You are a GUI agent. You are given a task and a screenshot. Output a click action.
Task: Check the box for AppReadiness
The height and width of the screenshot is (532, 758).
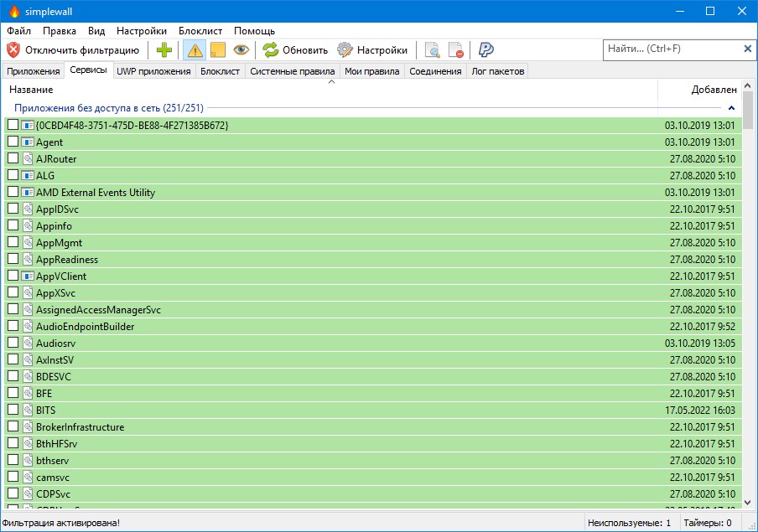13,259
